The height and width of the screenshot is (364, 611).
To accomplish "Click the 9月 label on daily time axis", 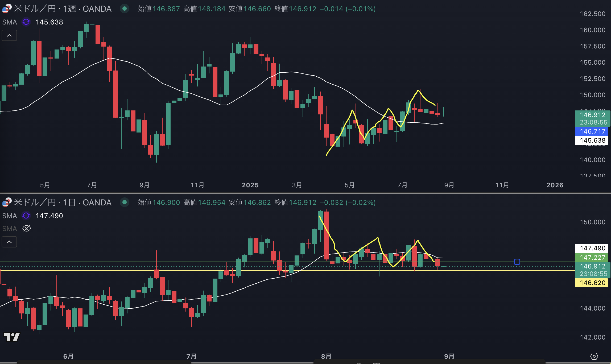I will (449, 356).
